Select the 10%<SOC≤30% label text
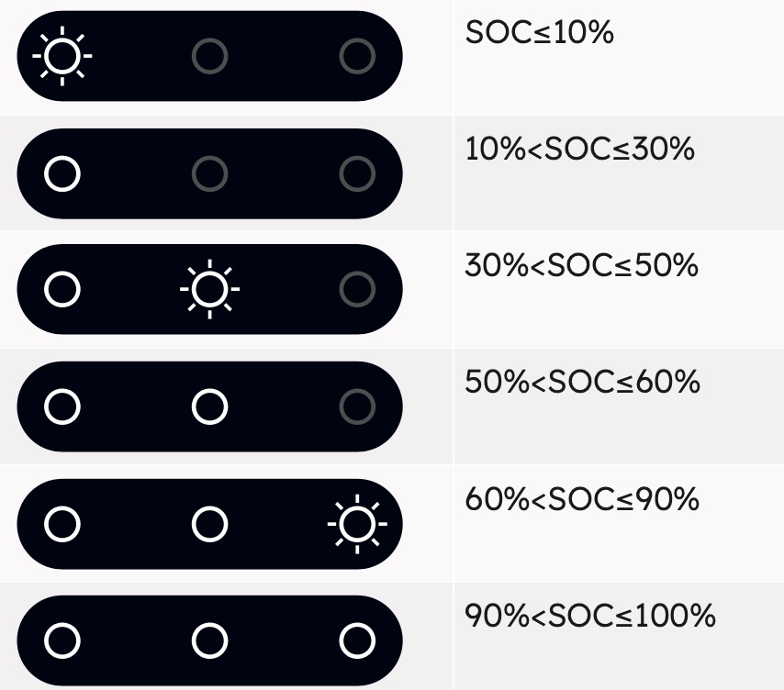Image resolution: width=784 pixels, height=690 pixels. click(x=580, y=149)
